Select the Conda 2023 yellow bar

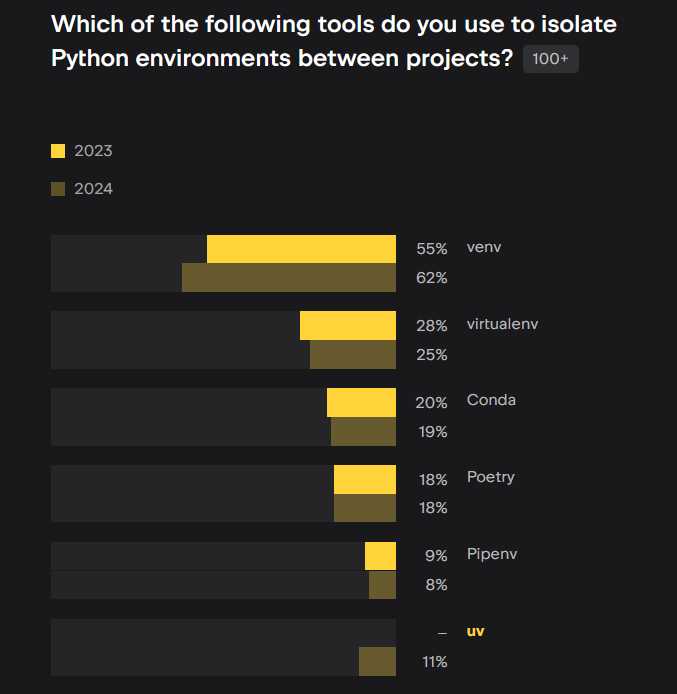click(361, 402)
